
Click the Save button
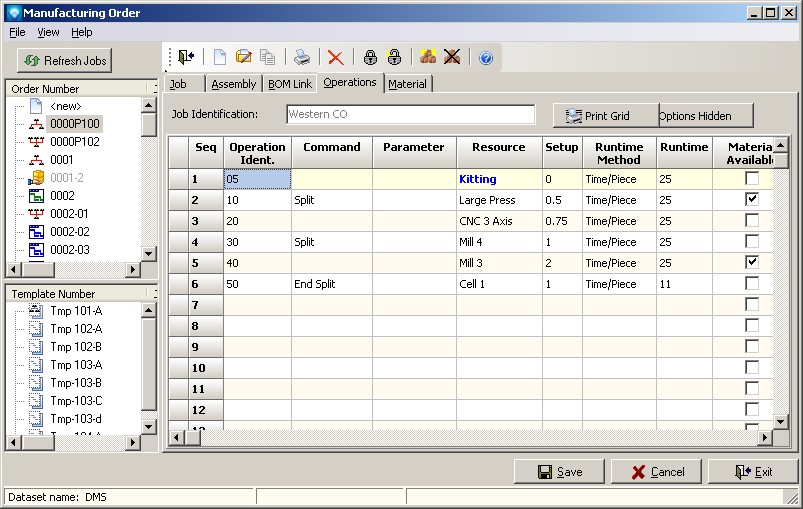tap(559, 472)
